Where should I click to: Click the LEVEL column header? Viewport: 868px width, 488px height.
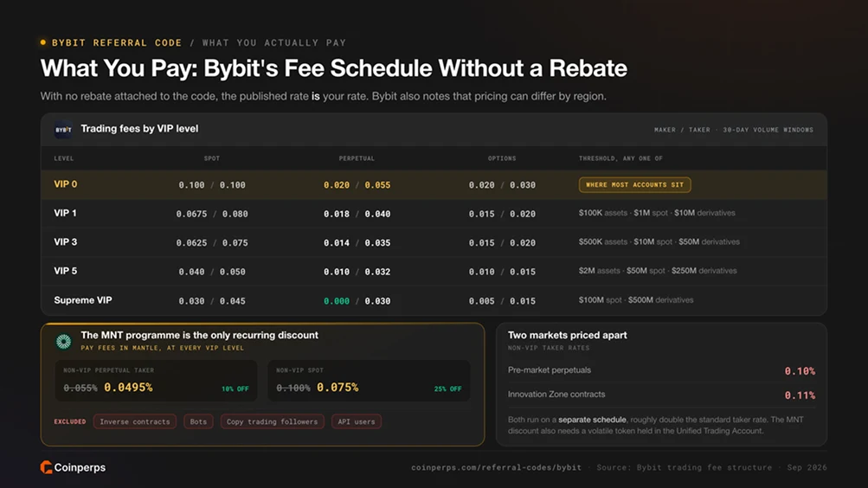[64, 158]
